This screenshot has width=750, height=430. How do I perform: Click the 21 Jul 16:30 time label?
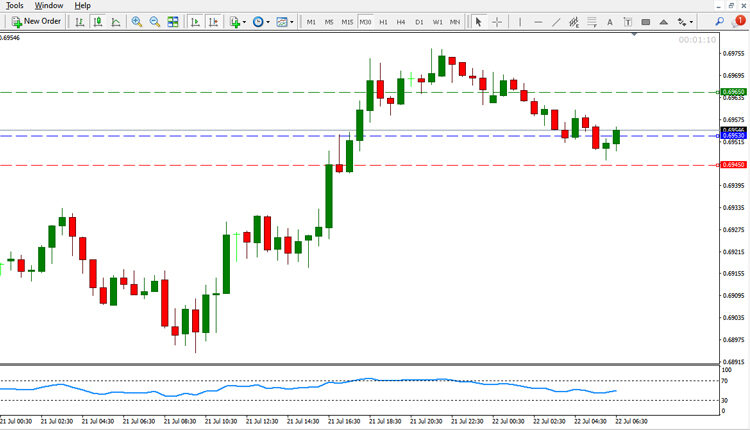pos(344,421)
